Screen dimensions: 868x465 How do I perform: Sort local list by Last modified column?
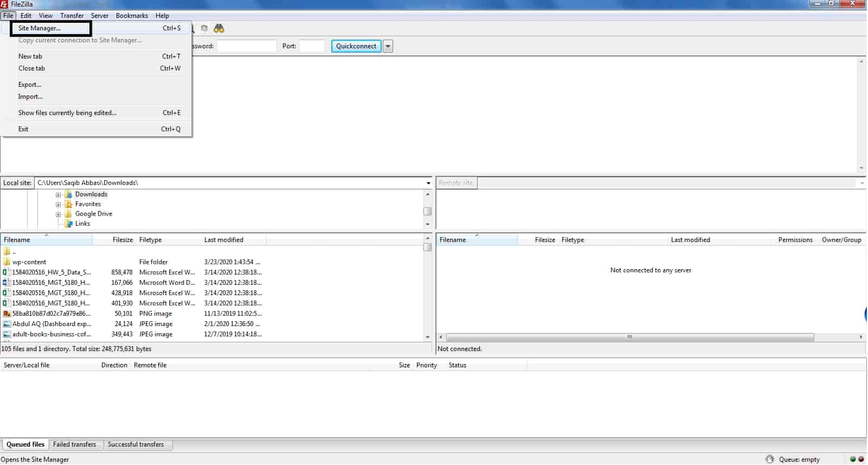(x=233, y=239)
